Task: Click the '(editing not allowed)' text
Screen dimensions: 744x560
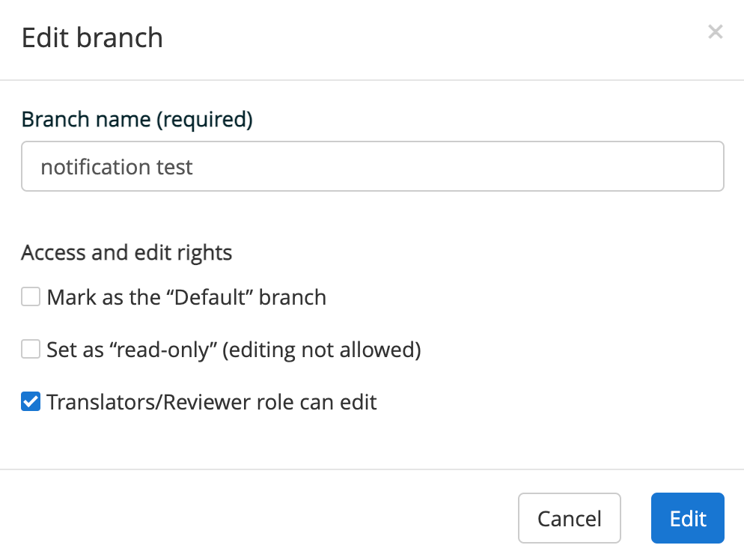Action: click(x=322, y=350)
